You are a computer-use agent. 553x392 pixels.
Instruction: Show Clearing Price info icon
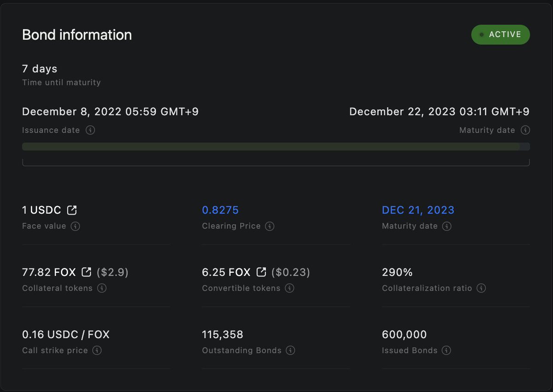click(x=270, y=226)
